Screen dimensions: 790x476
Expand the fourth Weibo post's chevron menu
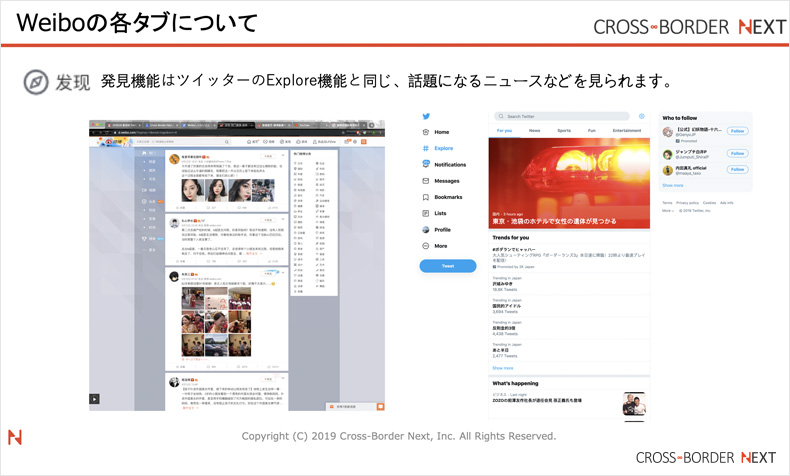click(283, 378)
